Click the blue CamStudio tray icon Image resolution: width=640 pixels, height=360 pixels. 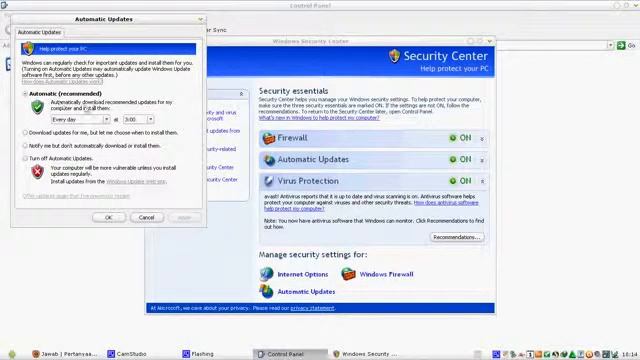point(496,354)
